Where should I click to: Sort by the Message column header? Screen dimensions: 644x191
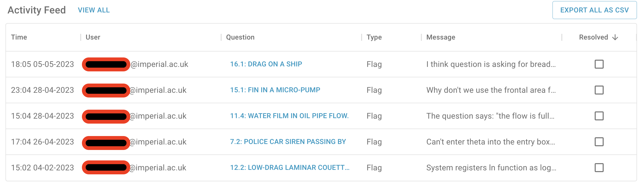coord(441,37)
